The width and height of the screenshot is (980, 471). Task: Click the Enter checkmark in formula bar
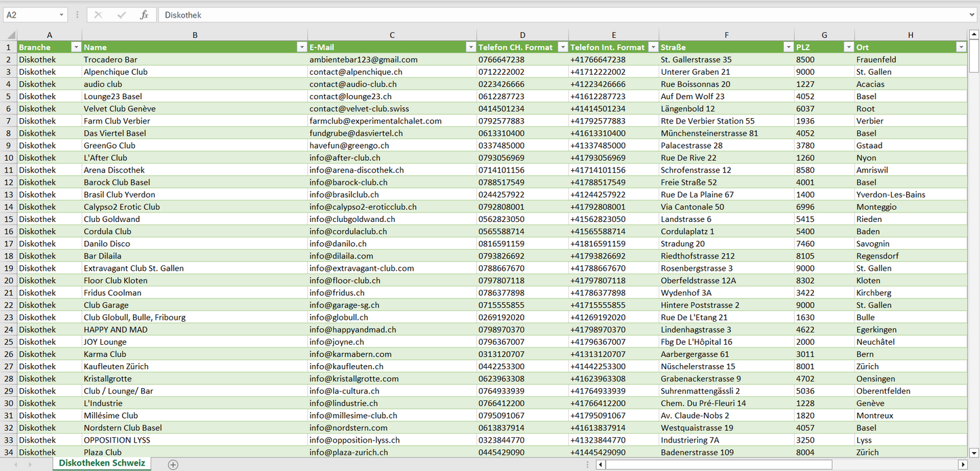(x=121, y=15)
